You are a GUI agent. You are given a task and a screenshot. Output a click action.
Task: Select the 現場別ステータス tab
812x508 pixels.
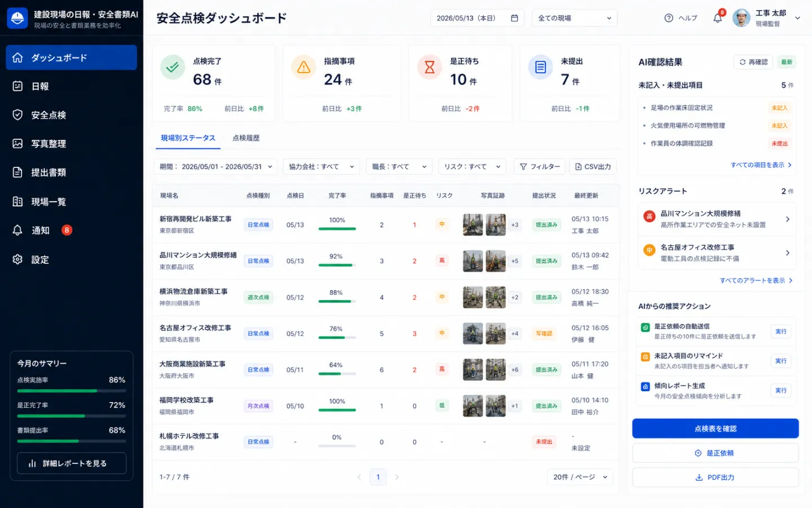pyautogui.click(x=188, y=138)
